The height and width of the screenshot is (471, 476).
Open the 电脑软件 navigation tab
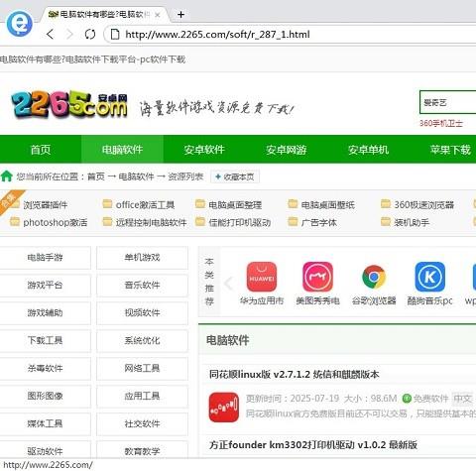click(122, 150)
